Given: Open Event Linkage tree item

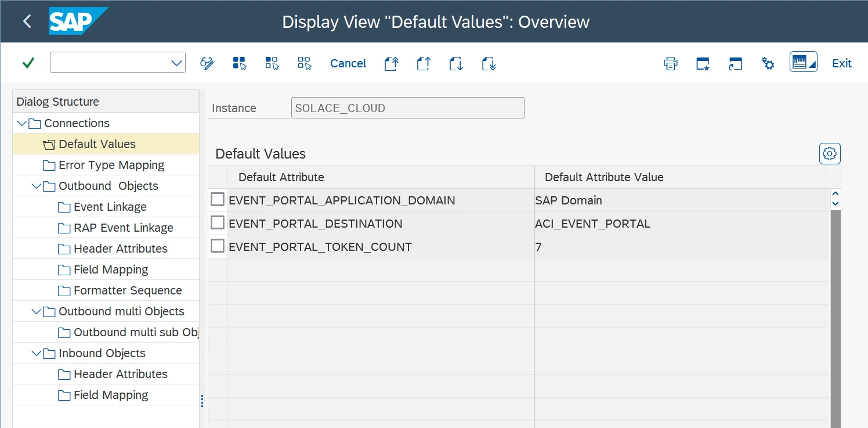Looking at the screenshot, I should pos(110,207).
